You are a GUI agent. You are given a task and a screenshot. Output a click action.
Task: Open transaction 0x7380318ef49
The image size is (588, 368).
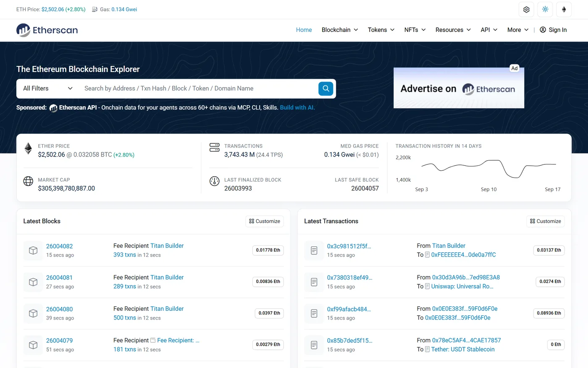point(350,278)
